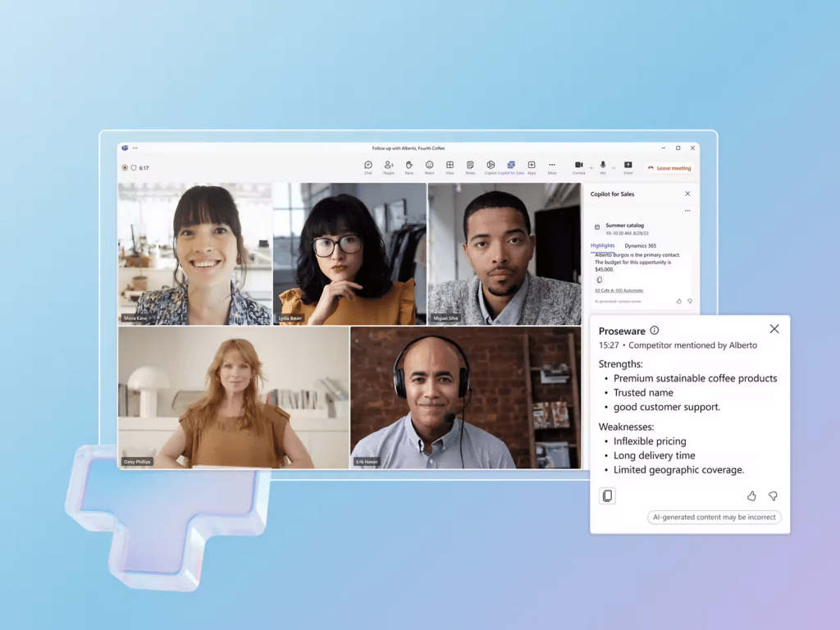Image resolution: width=840 pixels, height=630 pixels.
Task: Copy the Proseware competitor summary
Action: (607, 495)
